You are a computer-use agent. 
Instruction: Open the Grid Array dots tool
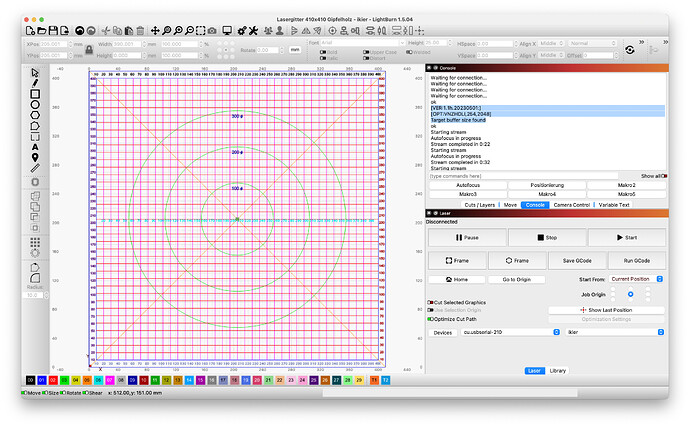coord(35,242)
